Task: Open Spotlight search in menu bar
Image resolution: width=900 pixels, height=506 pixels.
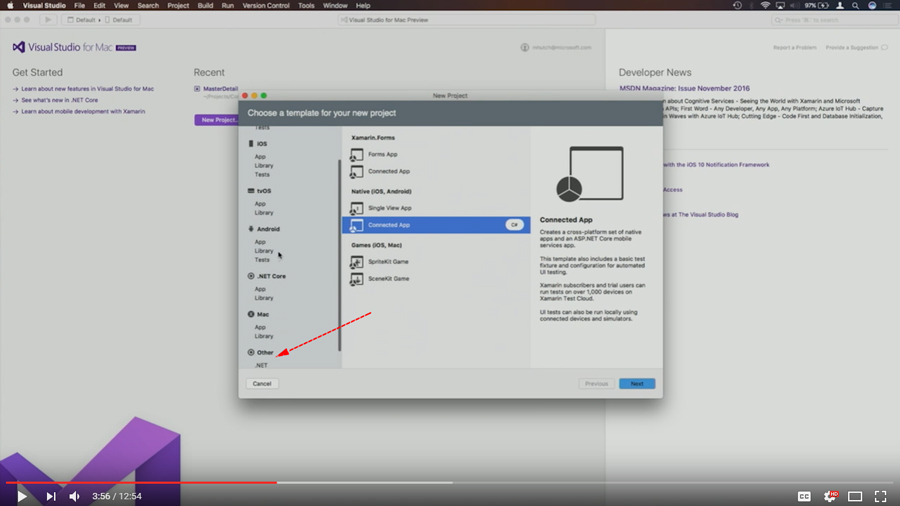Action: [855, 5]
